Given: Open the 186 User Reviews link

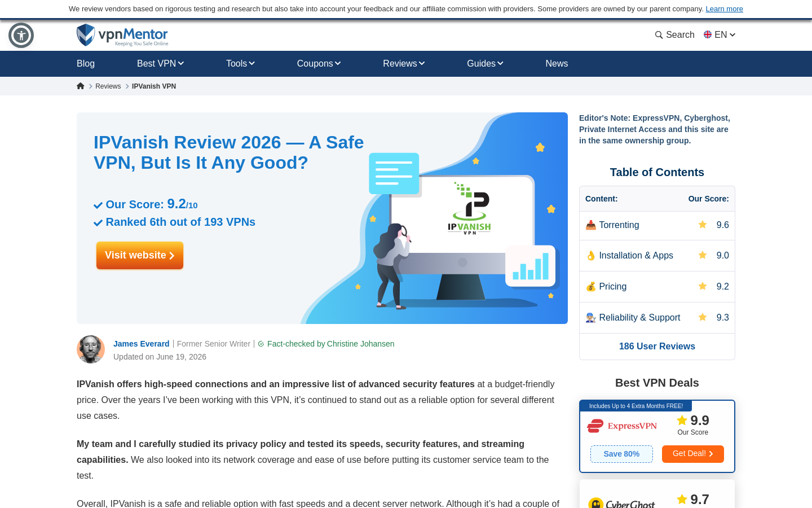Looking at the screenshot, I should [x=657, y=347].
